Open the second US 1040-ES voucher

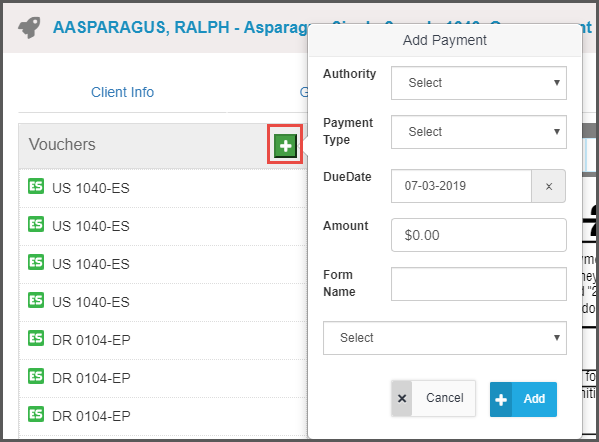point(91,226)
